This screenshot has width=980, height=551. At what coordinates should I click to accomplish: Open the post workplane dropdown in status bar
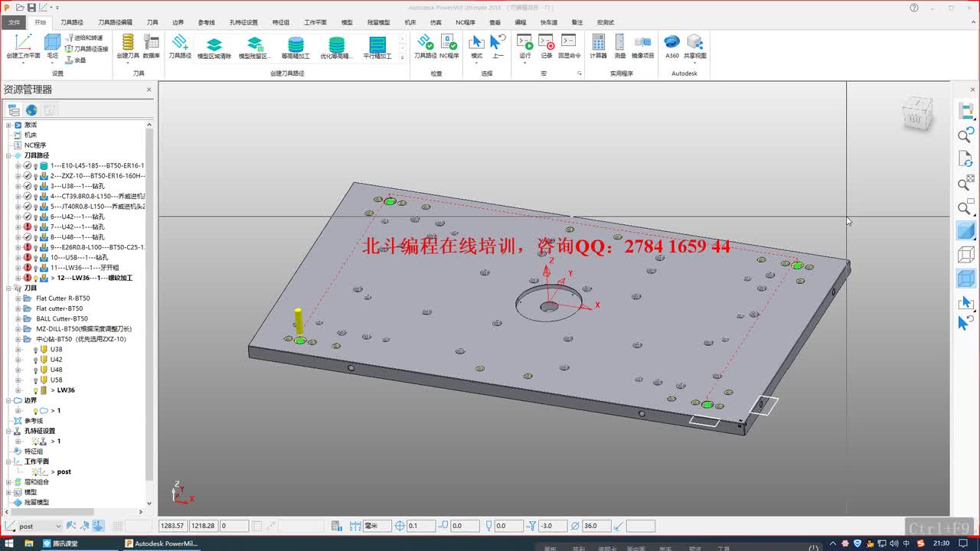click(x=58, y=527)
